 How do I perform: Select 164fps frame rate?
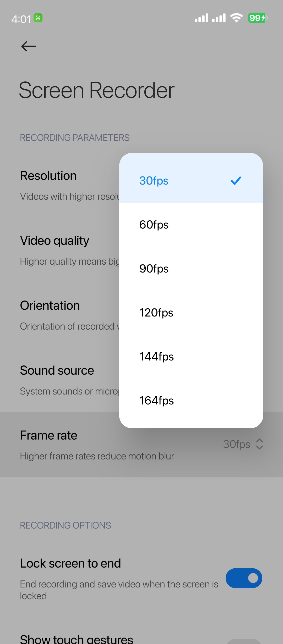coord(156,401)
